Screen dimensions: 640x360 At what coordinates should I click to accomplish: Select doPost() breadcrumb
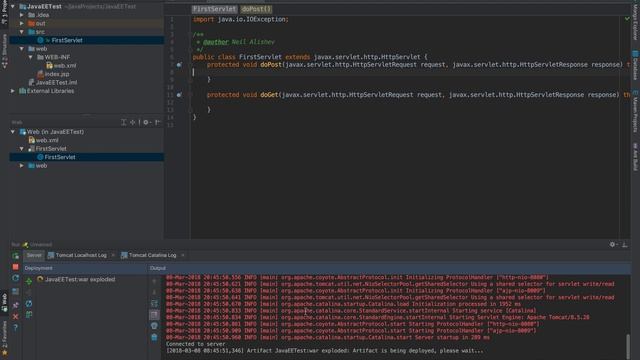coord(256,9)
